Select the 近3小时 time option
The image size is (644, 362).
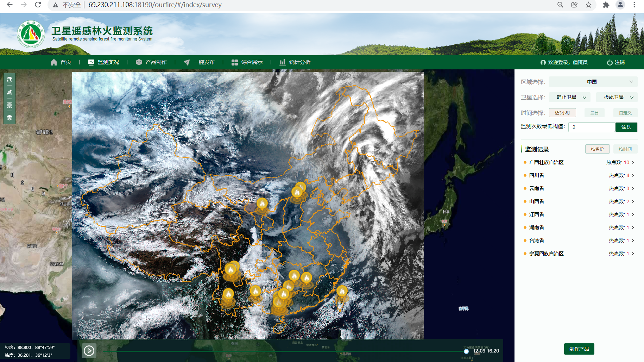click(x=562, y=113)
